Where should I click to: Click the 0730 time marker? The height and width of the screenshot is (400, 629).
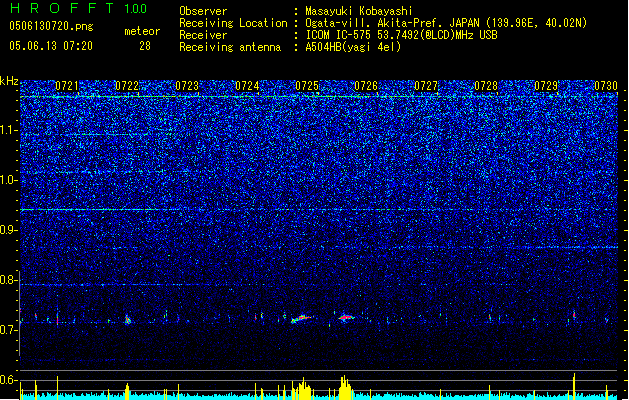point(606,86)
